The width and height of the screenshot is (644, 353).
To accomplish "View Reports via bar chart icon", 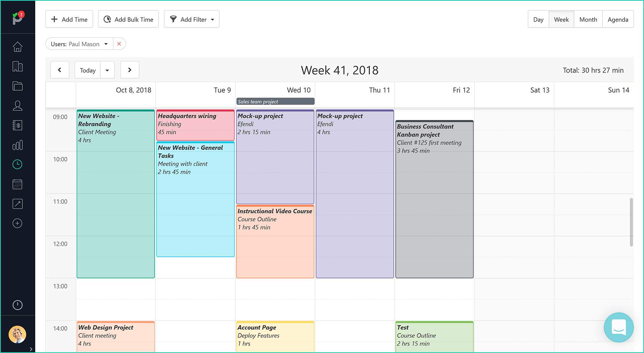I will click(x=18, y=145).
